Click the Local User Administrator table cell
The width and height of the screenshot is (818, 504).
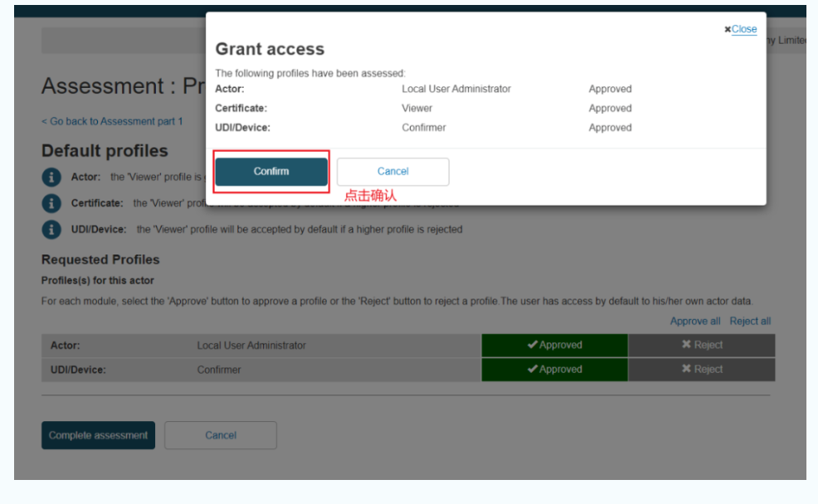tap(251, 346)
